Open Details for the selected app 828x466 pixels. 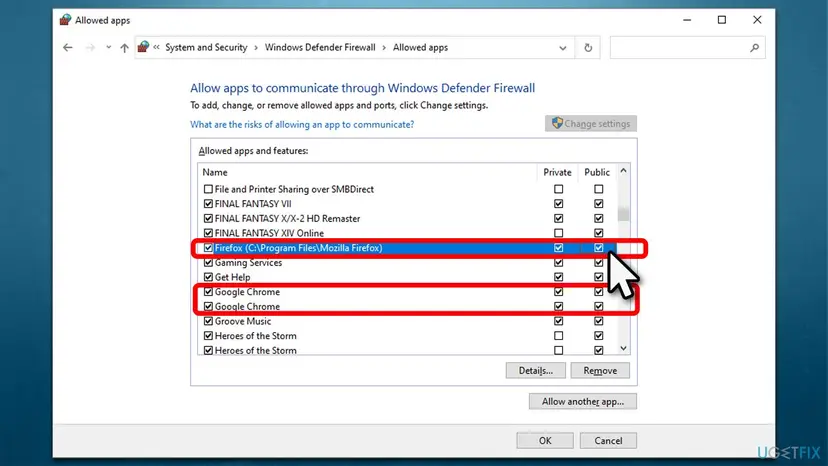(535, 370)
